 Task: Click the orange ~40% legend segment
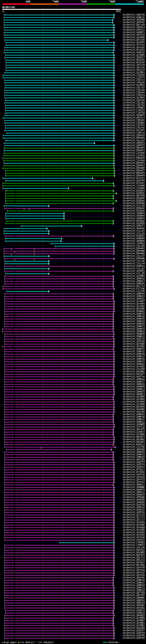coord(45,4)
